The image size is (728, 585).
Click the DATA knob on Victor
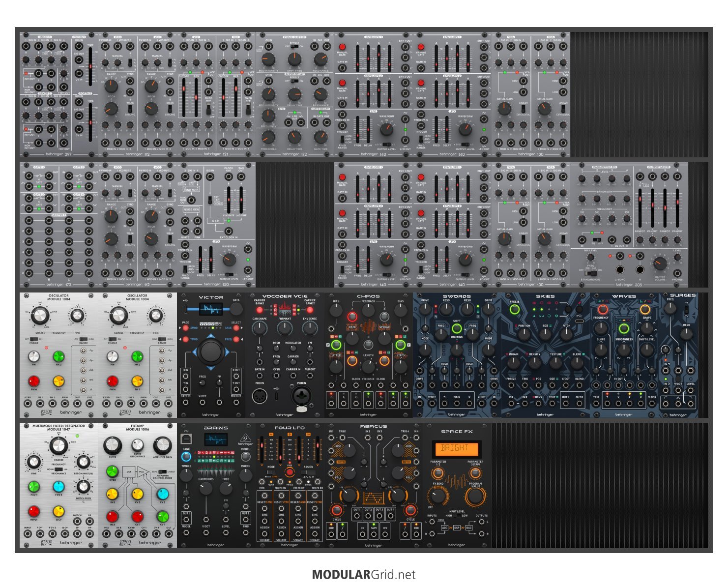(x=236, y=309)
